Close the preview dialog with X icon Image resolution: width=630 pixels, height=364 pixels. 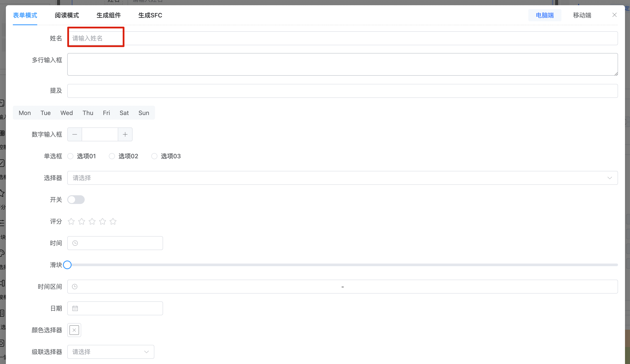614,15
